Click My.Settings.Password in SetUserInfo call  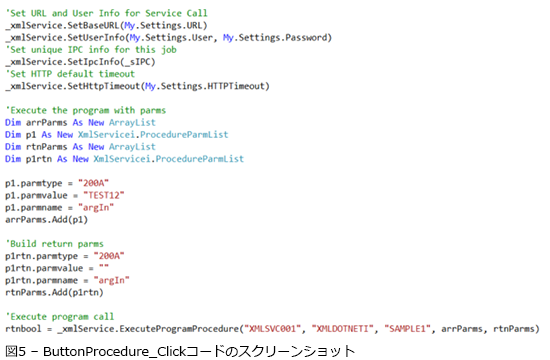[x=275, y=38]
